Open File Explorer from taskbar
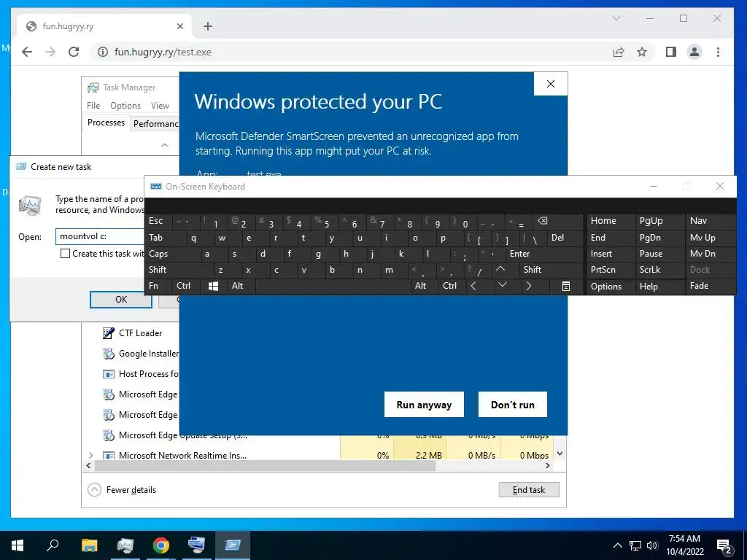 tap(89, 545)
